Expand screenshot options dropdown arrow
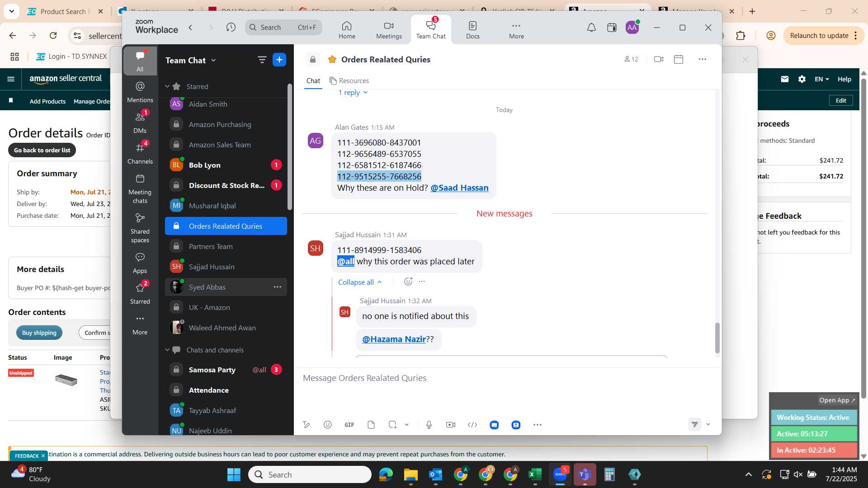The image size is (868, 488). coord(406,425)
